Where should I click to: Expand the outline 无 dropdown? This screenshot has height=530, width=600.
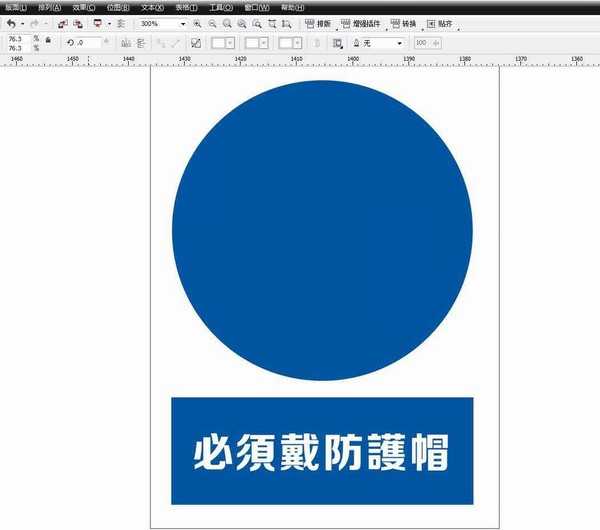point(400,43)
